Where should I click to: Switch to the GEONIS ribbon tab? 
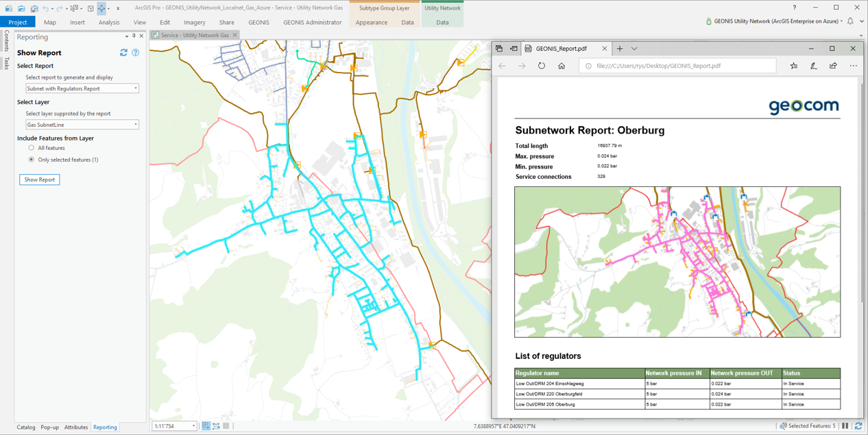pyautogui.click(x=258, y=22)
